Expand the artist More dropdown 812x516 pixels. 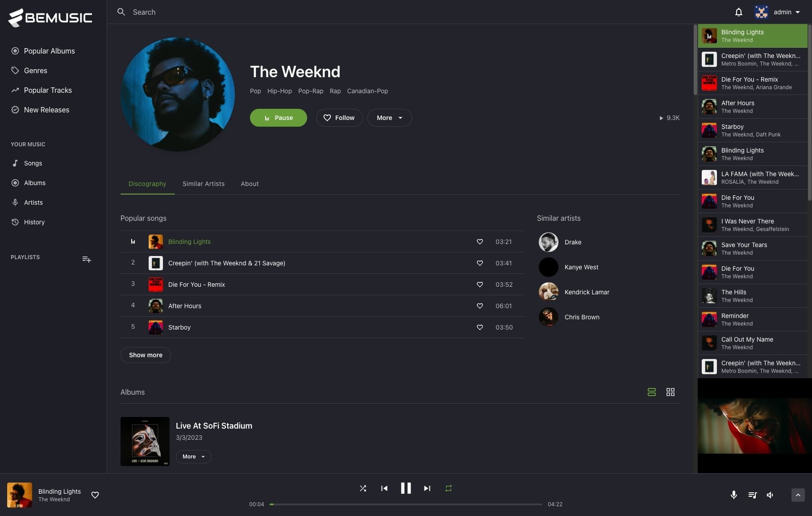pyautogui.click(x=389, y=118)
